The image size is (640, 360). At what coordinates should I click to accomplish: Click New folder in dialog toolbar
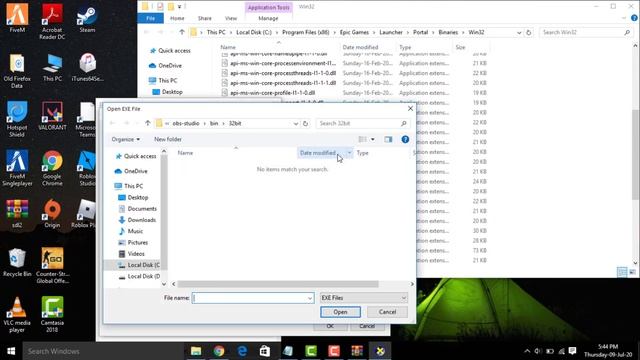168,139
